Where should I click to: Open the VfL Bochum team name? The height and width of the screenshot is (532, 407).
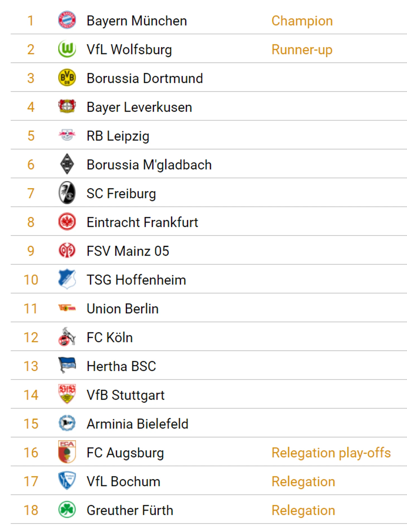pos(123,482)
